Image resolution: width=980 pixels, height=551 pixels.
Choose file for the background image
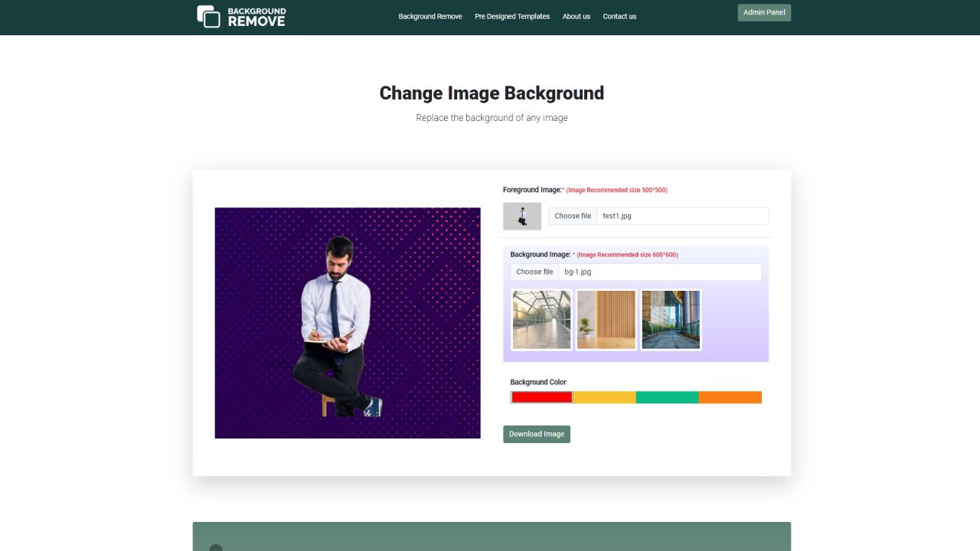point(534,272)
